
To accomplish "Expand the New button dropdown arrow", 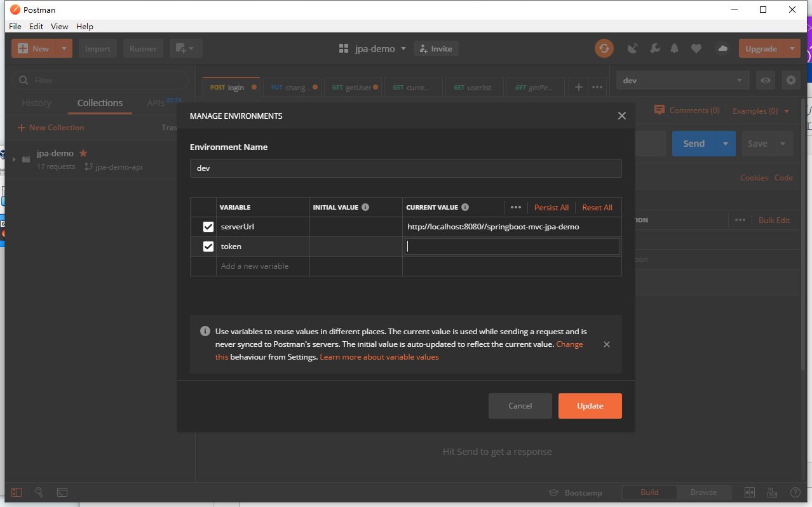I will coord(64,48).
